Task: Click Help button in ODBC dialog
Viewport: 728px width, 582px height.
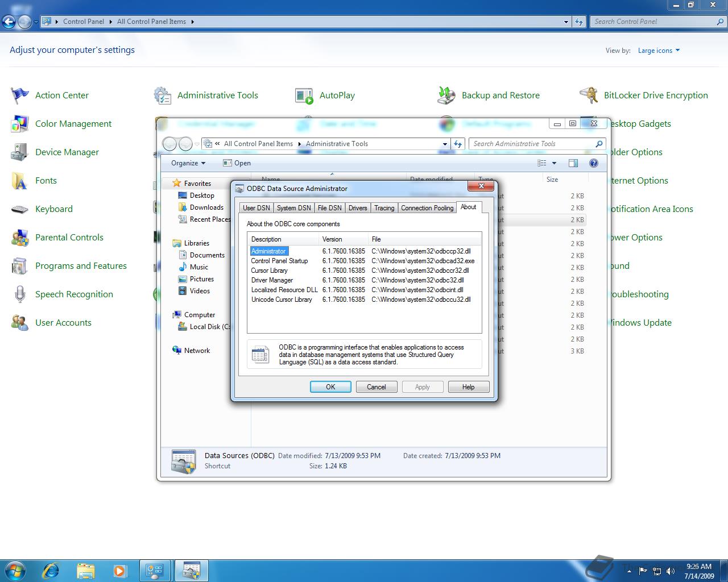Action: [x=469, y=387]
